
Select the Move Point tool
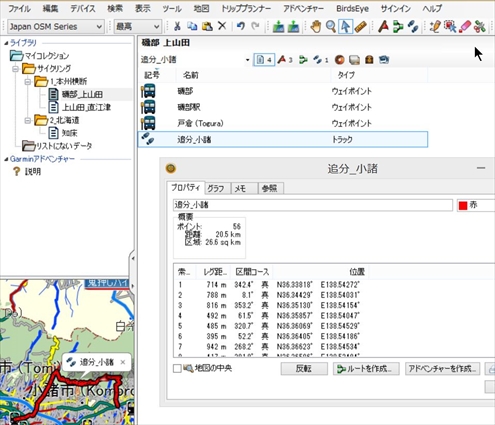[450, 26]
